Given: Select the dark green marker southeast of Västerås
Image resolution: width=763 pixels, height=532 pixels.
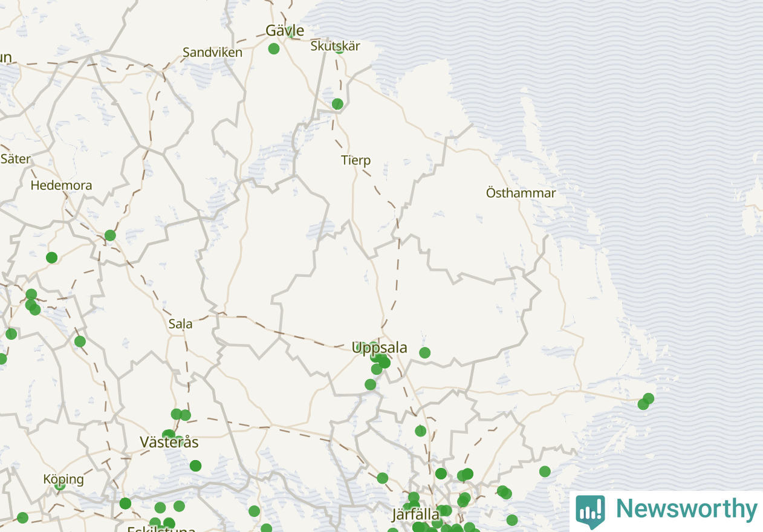Looking at the screenshot, I should click(x=195, y=465).
